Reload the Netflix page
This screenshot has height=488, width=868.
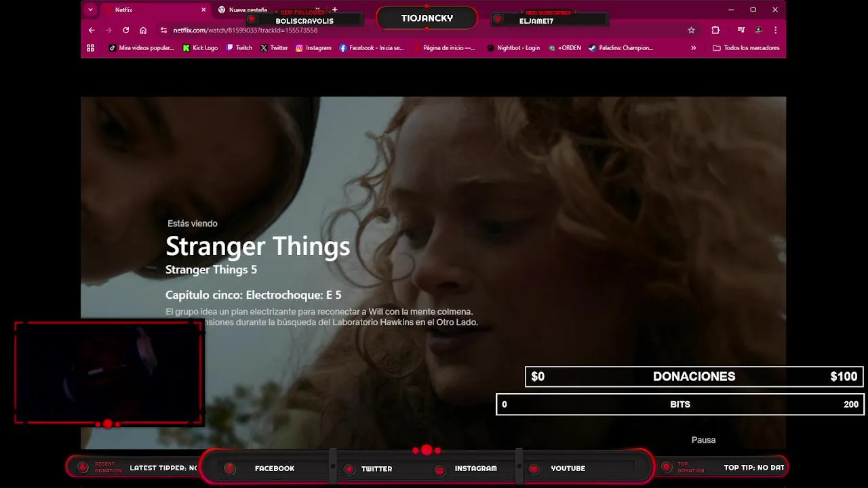click(125, 30)
